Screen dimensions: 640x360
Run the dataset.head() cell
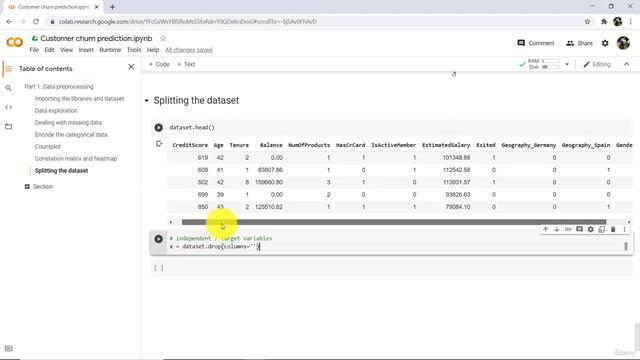pyautogui.click(x=158, y=127)
